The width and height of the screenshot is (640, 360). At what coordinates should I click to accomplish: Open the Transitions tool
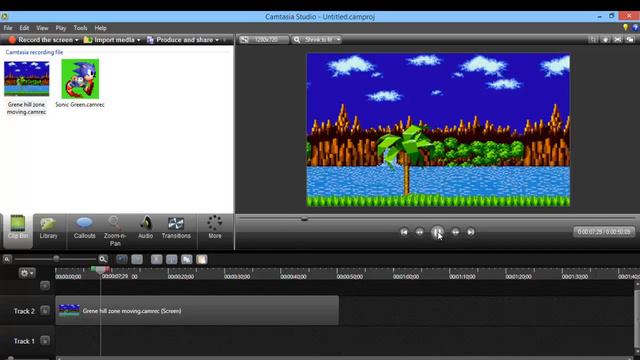[176, 228]
